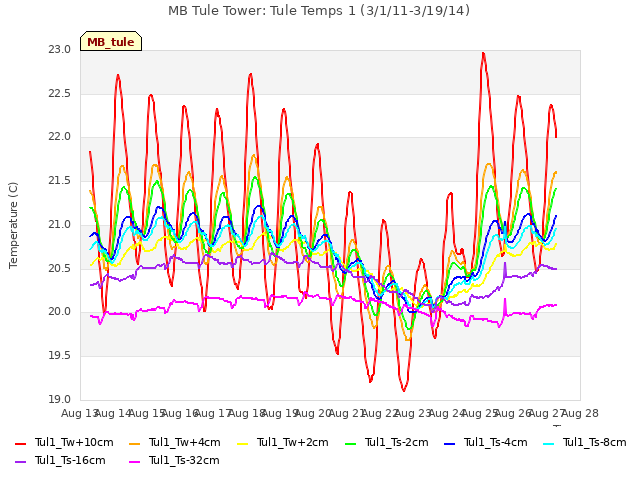
Task: Click the Aug 23 x-axis date label
Action: click(413, 413)
